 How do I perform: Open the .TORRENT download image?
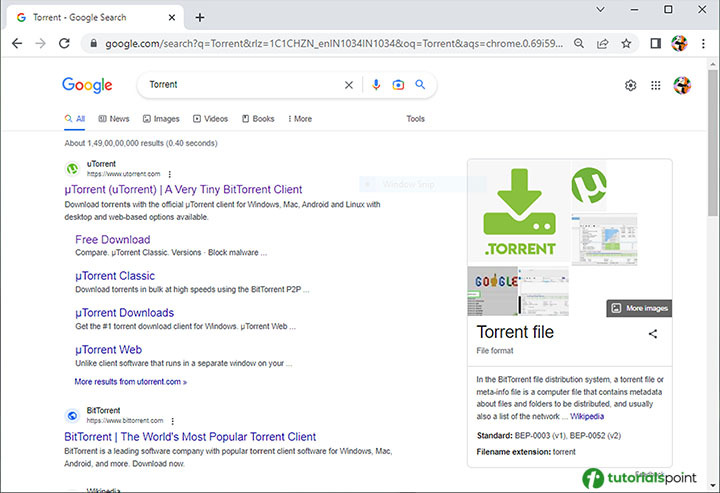coord(519,213)
